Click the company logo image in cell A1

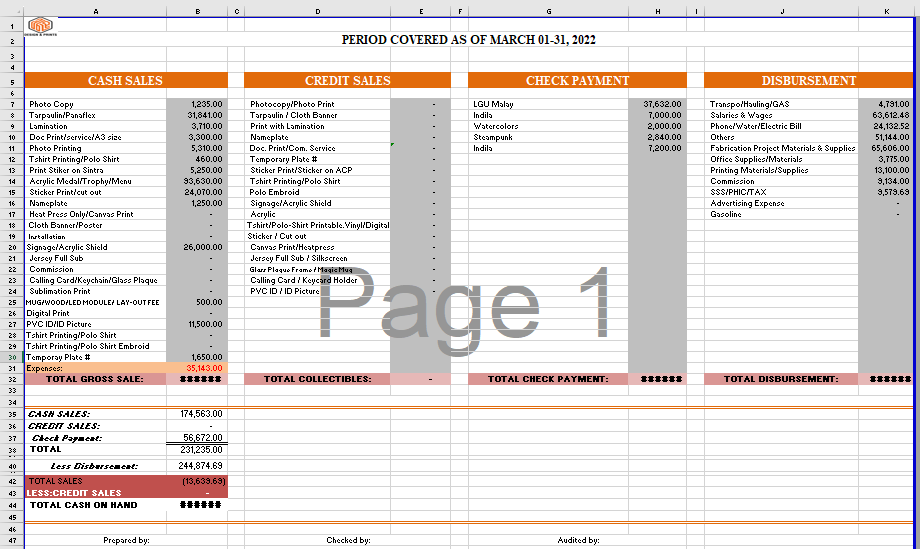(40, 26)
